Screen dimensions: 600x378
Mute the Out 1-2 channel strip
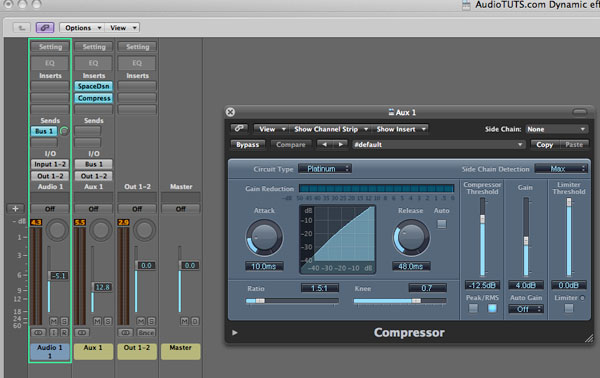click(x=141, y=321)
